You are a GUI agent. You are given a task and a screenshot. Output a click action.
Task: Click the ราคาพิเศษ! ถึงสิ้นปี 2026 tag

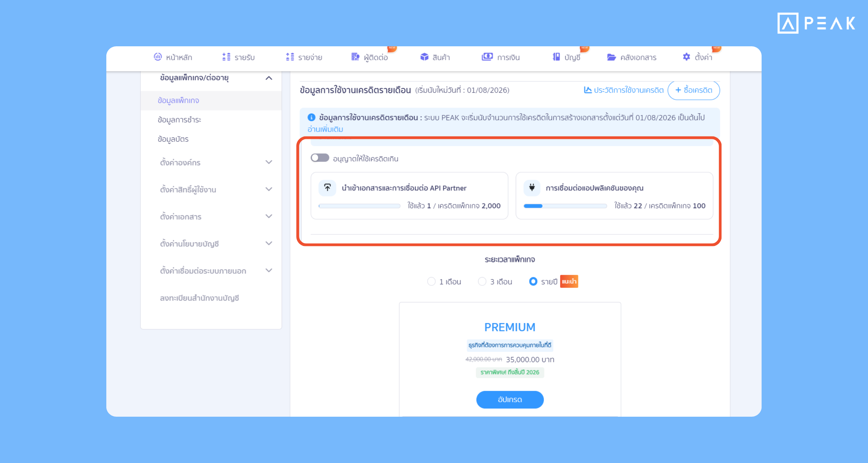point(510,372)
